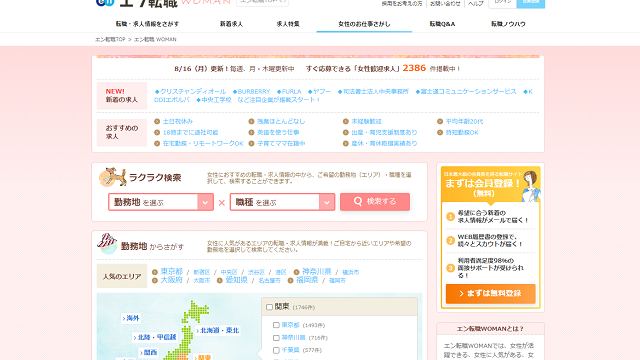The height and width of the screenshot is (360, 640).
Task: Check the 関東 region checkbox
Action: [269, 307]
